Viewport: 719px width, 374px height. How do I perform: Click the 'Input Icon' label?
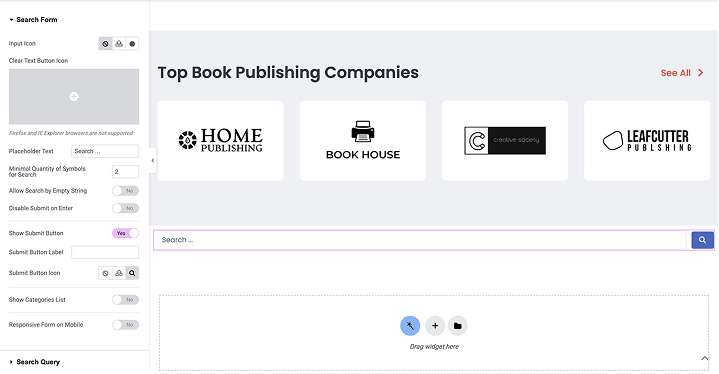tap(22, 44)
